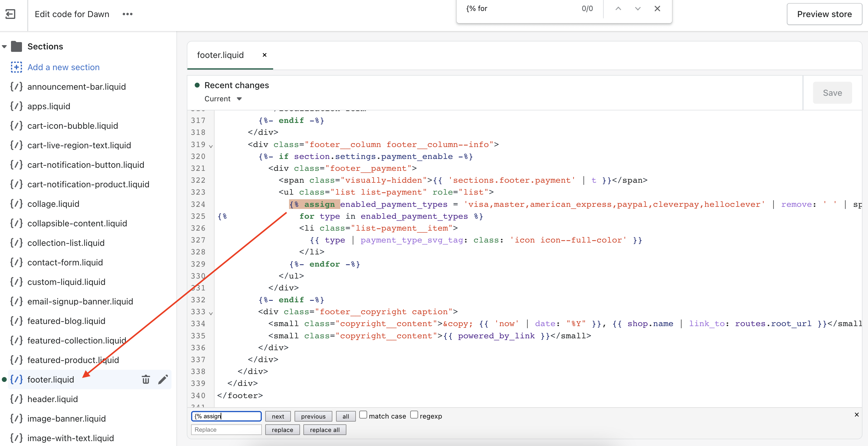Go to previous match with up arrow

[618, 9]
